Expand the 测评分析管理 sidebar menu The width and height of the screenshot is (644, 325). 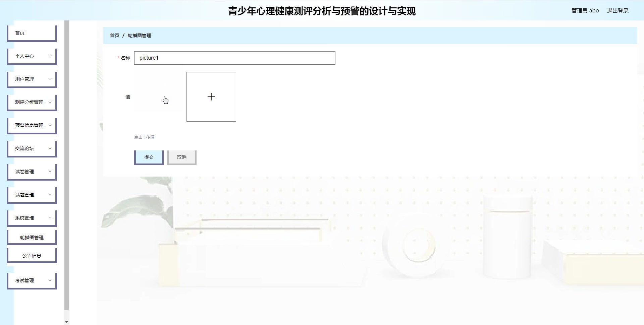(x=32, y=102)
